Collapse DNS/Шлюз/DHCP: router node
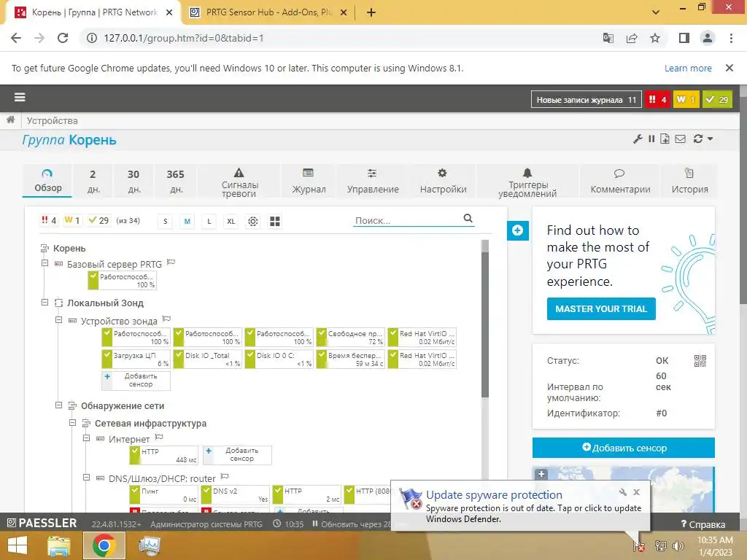Image resolution: width=747 pixels, height=560 pixels. pos(86,477)
